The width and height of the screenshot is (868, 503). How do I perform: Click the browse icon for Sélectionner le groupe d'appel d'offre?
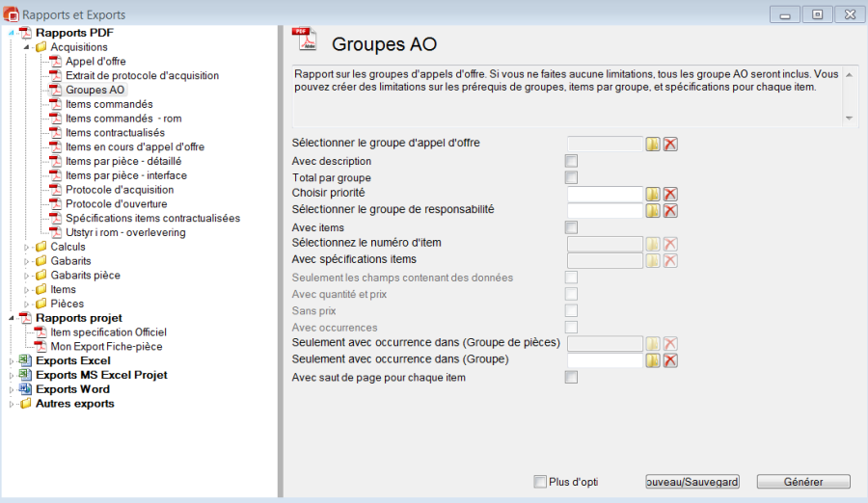click(653, 144)
